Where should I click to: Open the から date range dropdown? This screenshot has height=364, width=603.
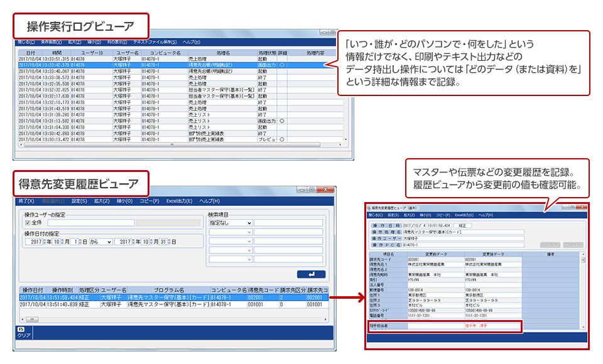pos(100,242)
